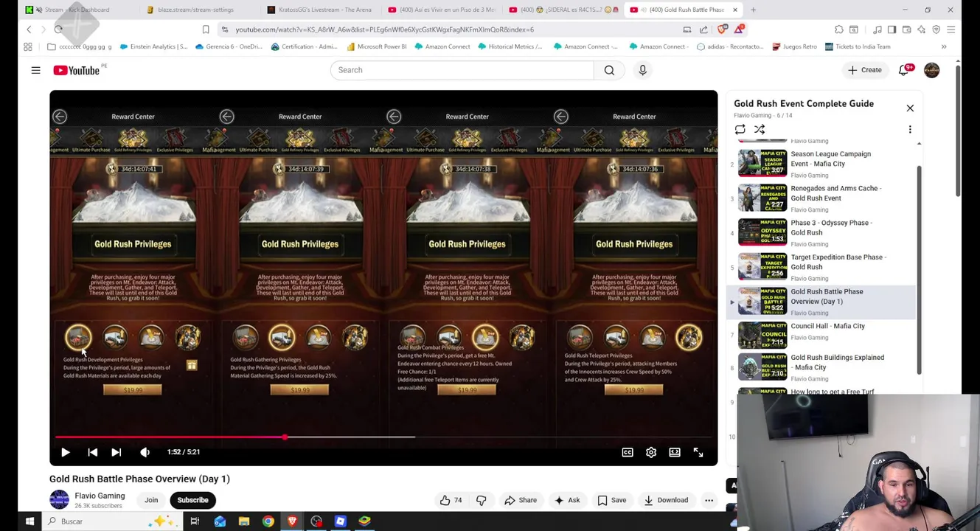Like the video with thumbs up

[451, 500]
